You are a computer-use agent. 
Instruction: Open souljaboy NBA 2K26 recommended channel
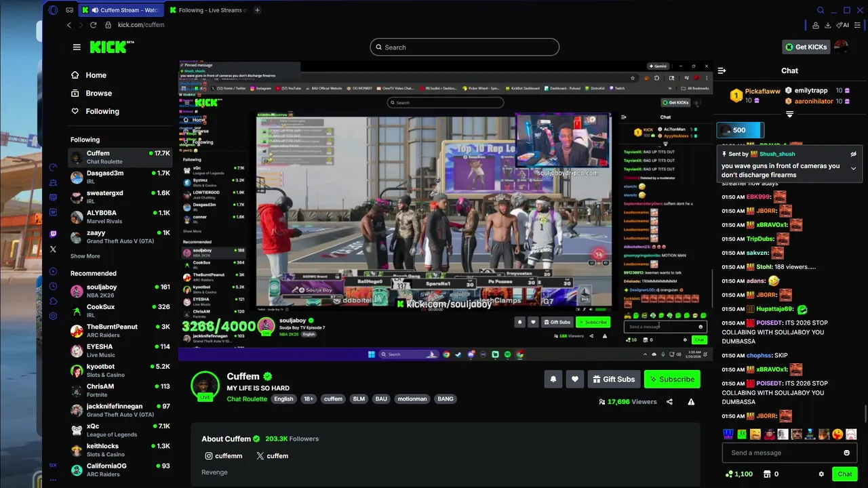click(121, 291)
